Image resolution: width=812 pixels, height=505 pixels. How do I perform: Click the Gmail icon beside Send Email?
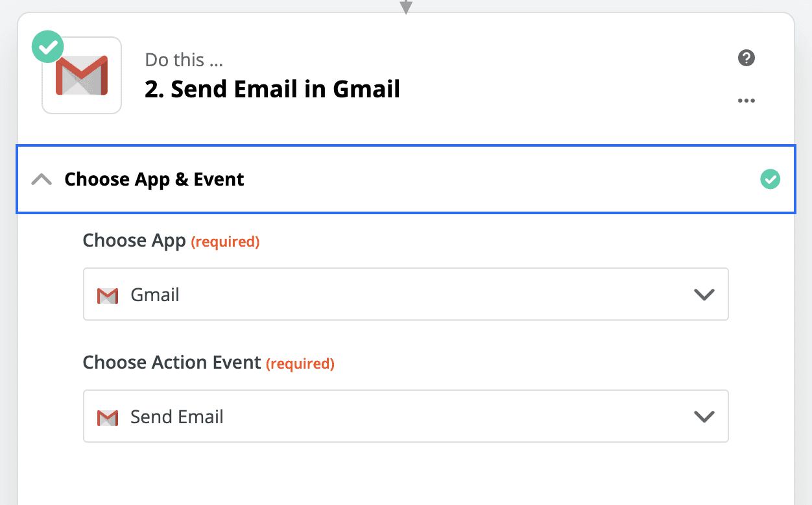pyautogui.click(x=108, y=417)
